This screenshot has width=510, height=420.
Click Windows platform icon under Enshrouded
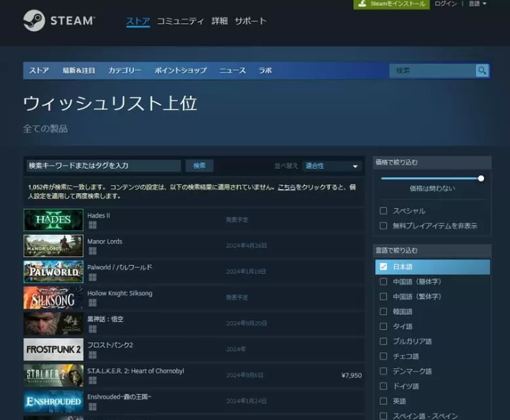(x=93, y=406)
